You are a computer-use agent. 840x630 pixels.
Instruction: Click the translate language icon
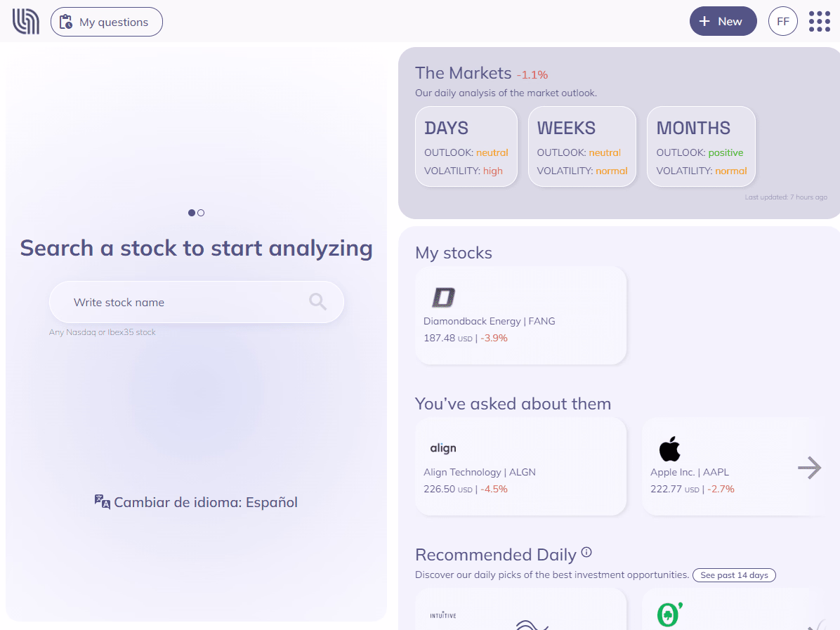pos(102,501)
